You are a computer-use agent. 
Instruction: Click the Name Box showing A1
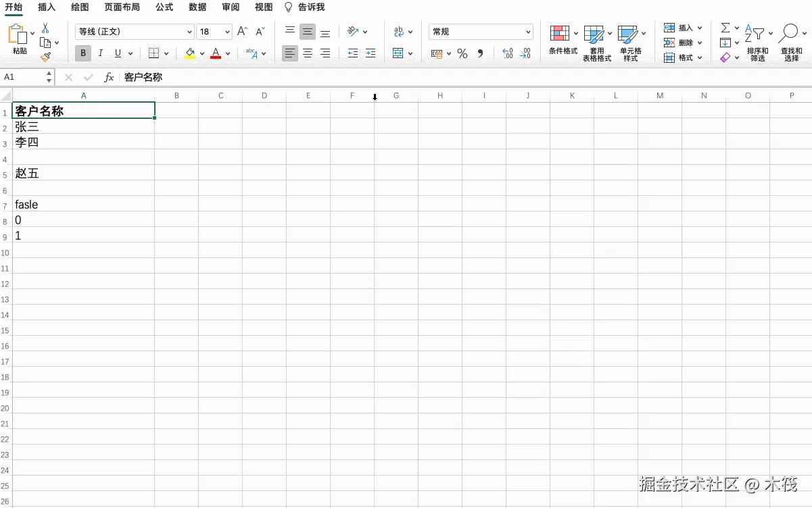pos(27,78)
